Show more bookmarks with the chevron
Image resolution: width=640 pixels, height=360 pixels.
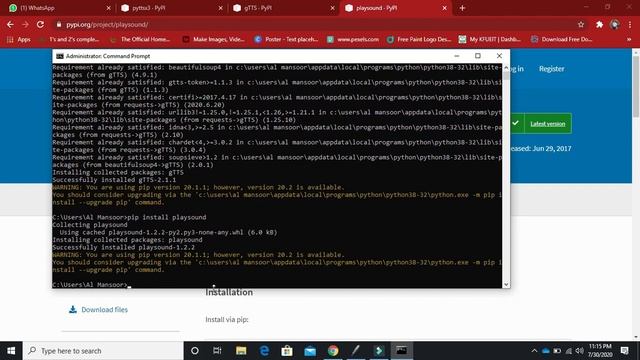pyautogui.click(x=629, y=39)
